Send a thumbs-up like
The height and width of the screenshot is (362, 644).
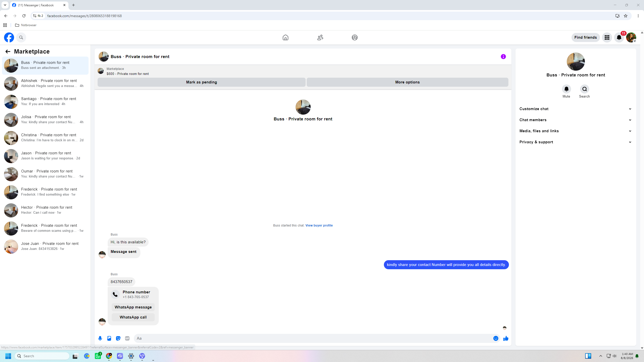[506, 338]
